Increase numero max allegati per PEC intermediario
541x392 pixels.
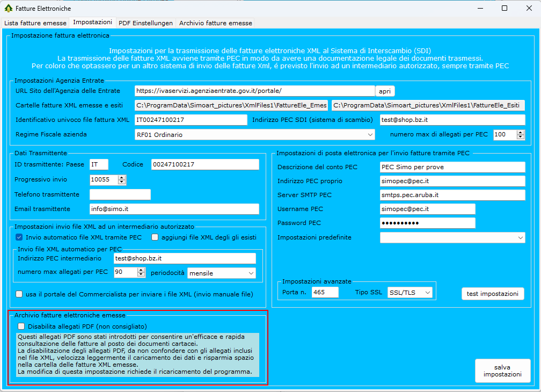(x=141, y=271)
